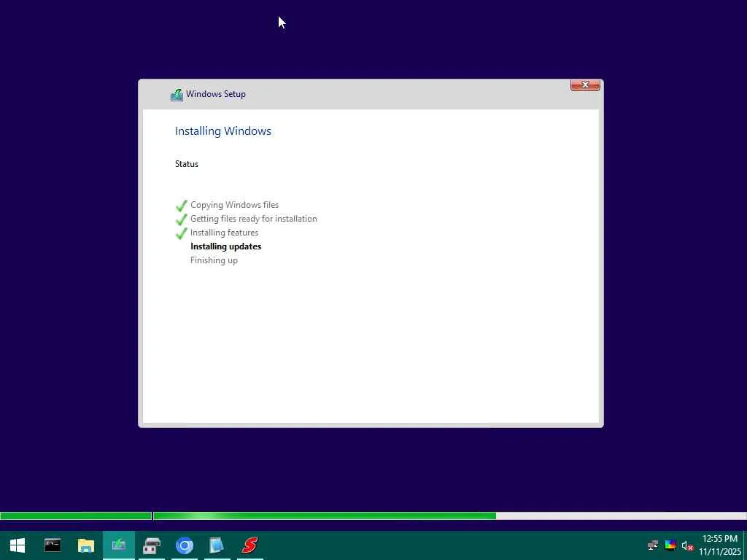Screen dimensions: 747x560
Task: Close the Windows Setup dialog
Action: click(585, 85)
